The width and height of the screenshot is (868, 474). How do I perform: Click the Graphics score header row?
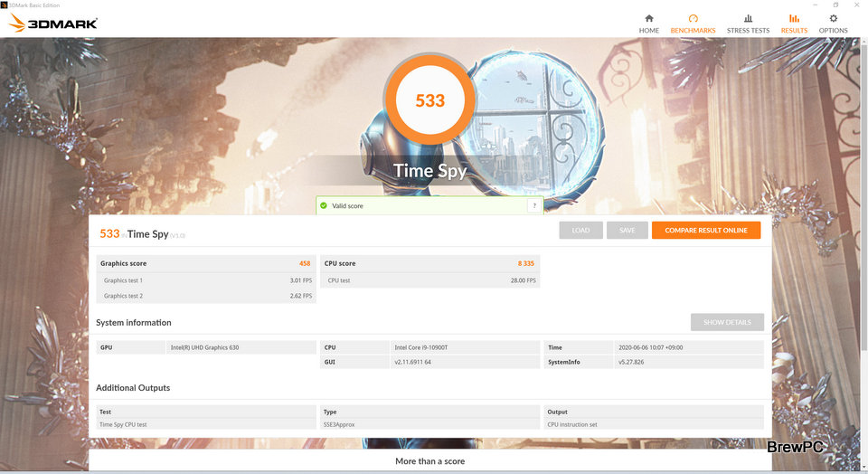pyautogui.click(x=206, y=263)
